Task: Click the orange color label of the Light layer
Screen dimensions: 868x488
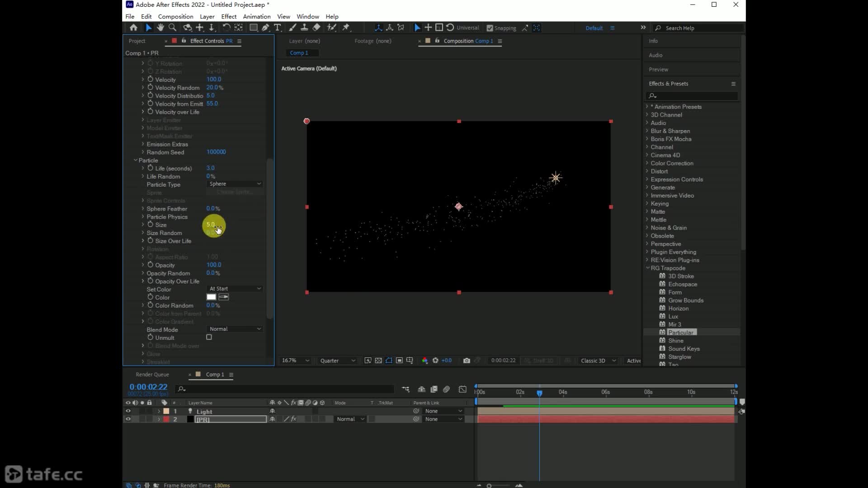Action: pos(166,411)
